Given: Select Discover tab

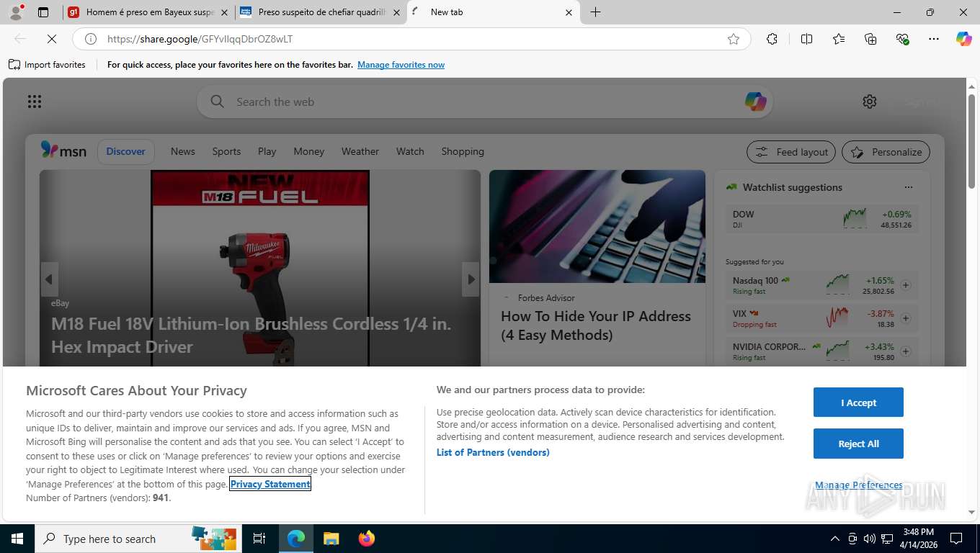Looking at the screenshot, I should coord(126,151).
